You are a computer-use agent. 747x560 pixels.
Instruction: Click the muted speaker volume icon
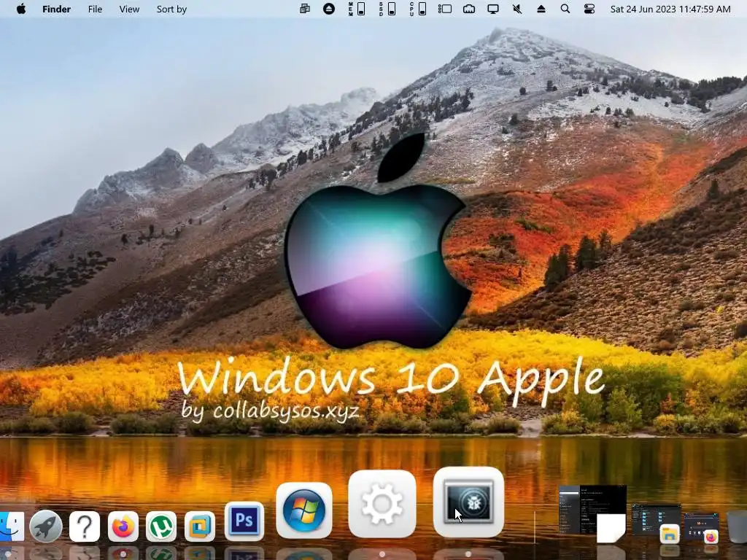click(x=517, y=9)
